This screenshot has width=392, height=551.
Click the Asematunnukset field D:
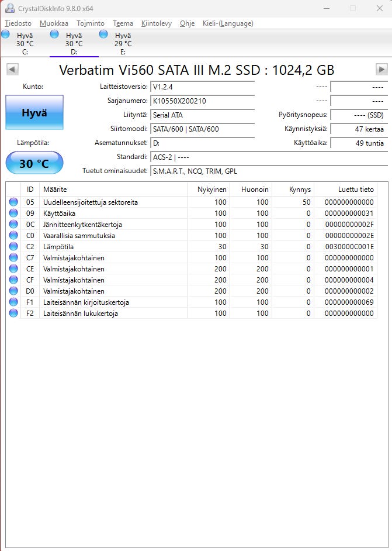tap(203, 143)
